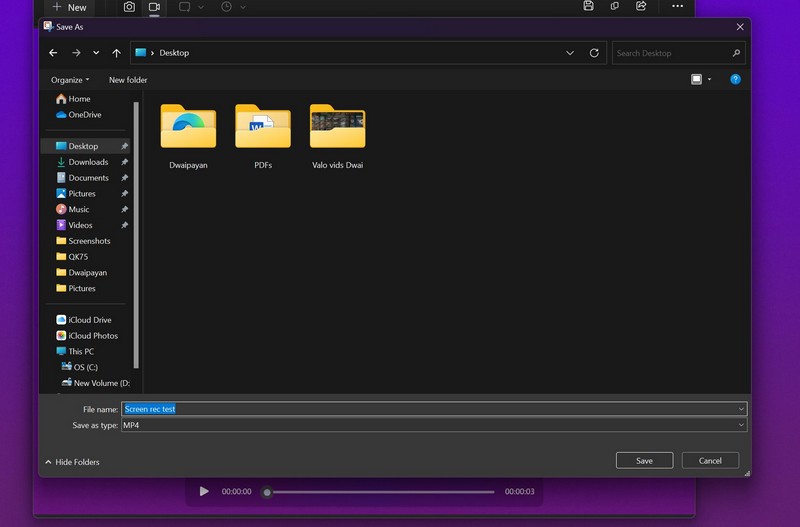Click the Up one level arrow
800x527 pixels.
pos(117,53)
